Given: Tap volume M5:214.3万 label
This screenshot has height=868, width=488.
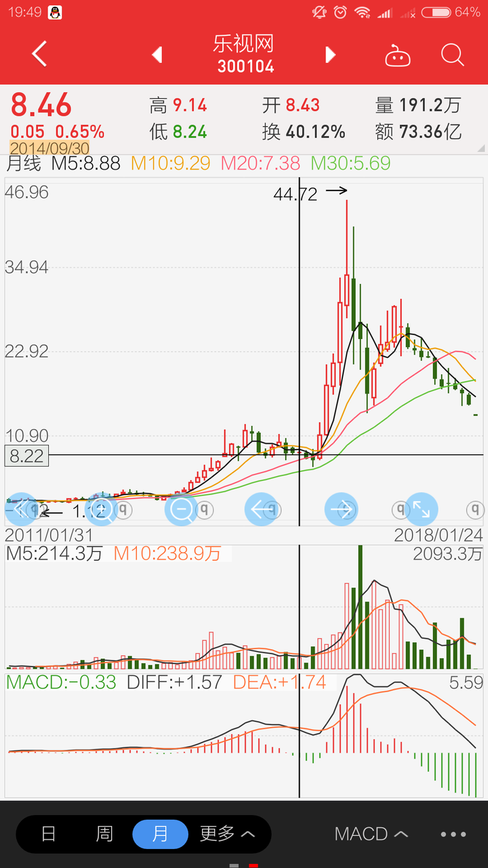Looking at the screenshot, I should 54,553.
